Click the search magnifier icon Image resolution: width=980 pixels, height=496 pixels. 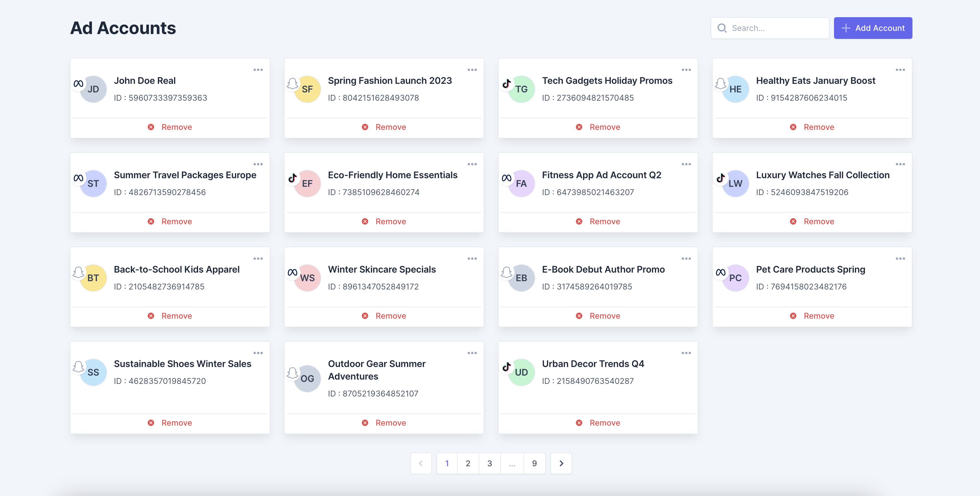tap(722, 28)
